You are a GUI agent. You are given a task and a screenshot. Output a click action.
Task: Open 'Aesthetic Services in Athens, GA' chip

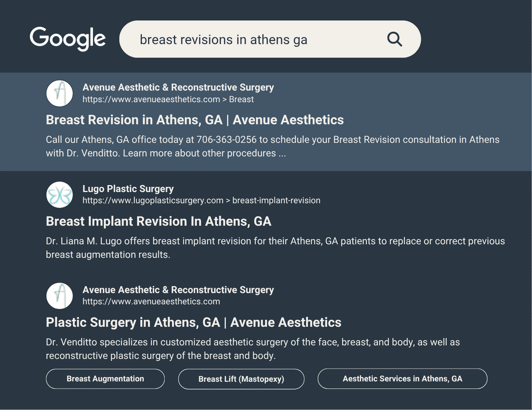402,379
